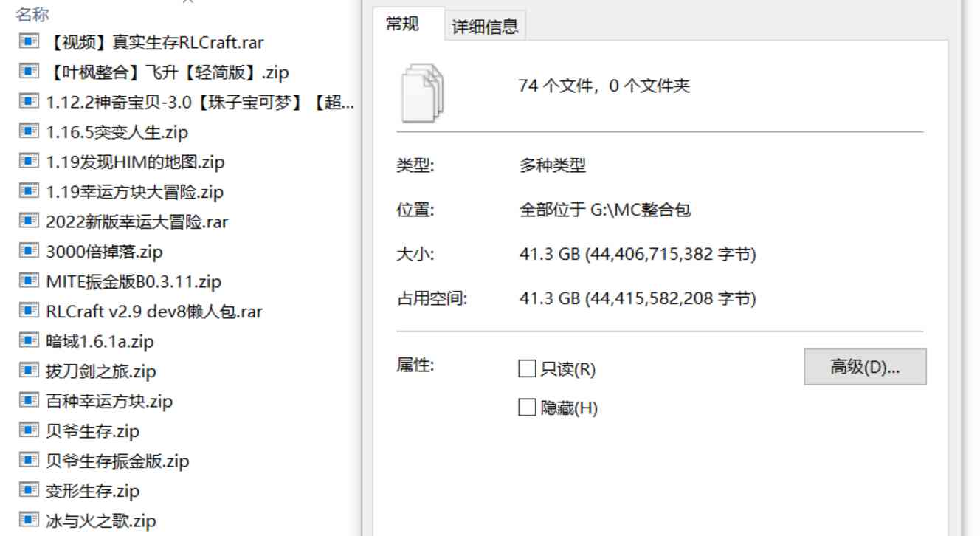The height and width of the screenshot is (536, 980).
Task: Select file name 1.19幸运方块大冒险.zip
Action: point(134,192)
